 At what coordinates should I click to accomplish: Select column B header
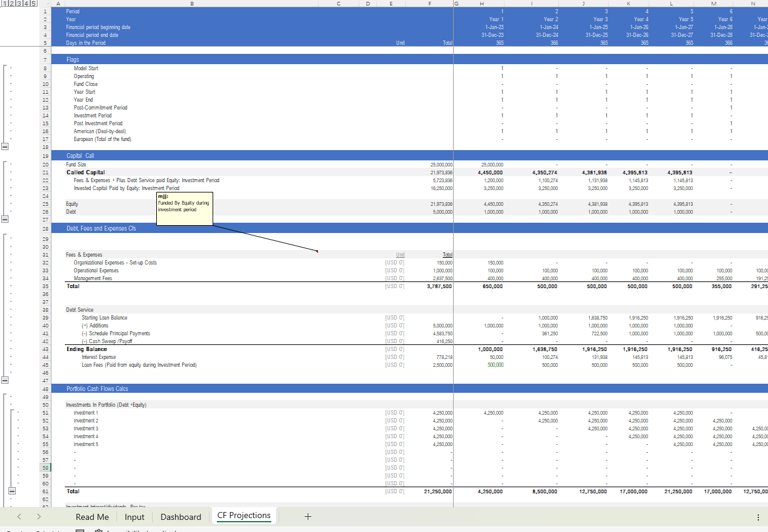tap(192, 4)
